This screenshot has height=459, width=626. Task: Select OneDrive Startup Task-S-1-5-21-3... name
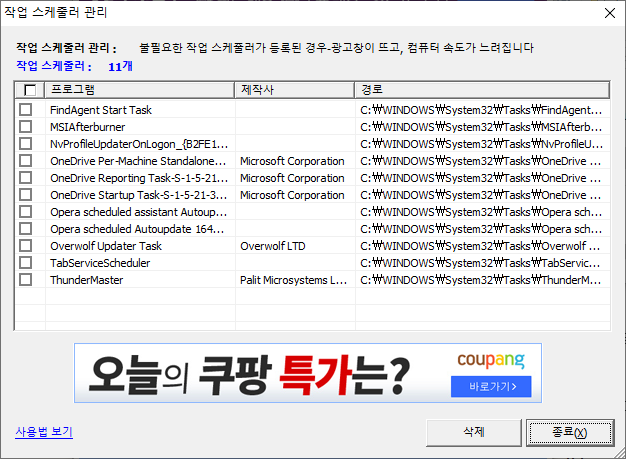(x=139, y=195)
